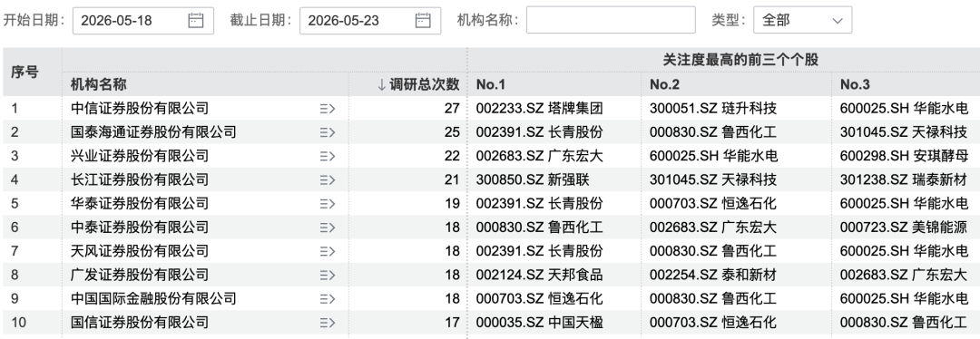This screenshot has height=339, width=980.
Task: Expand the 类型 dropdown showing 全部
Action: click(x=802, y=20)
